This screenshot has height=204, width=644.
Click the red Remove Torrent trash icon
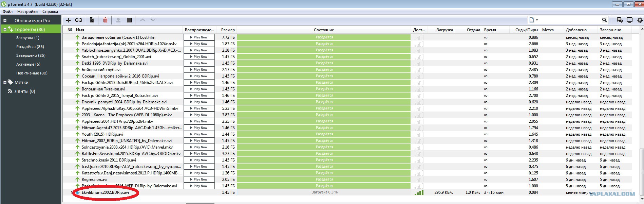point(105,20)
